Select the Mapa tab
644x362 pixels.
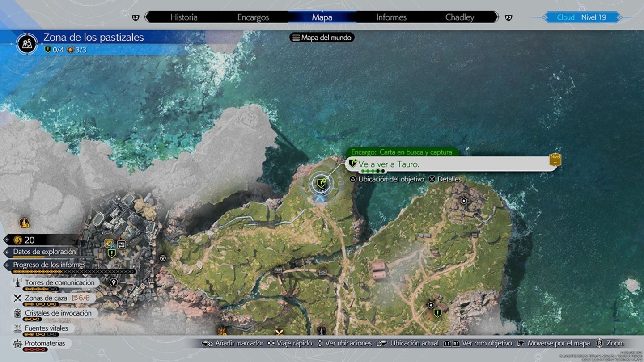(322, 17)
